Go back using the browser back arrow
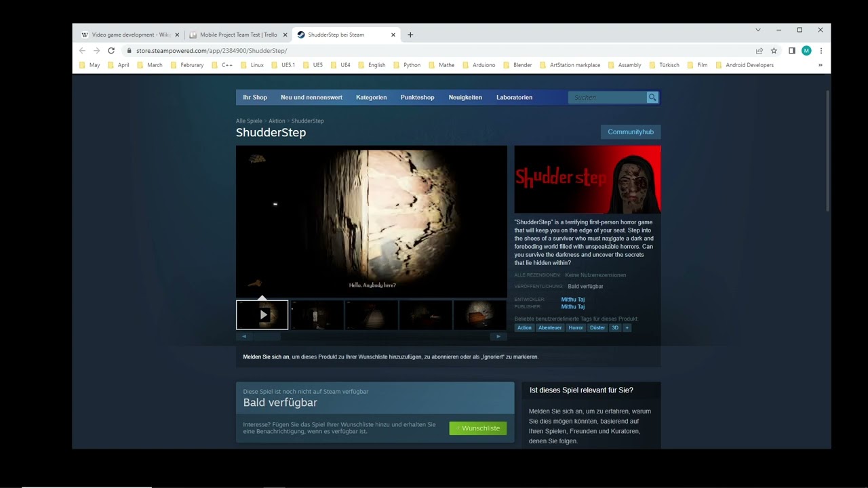 click(82, 51)
